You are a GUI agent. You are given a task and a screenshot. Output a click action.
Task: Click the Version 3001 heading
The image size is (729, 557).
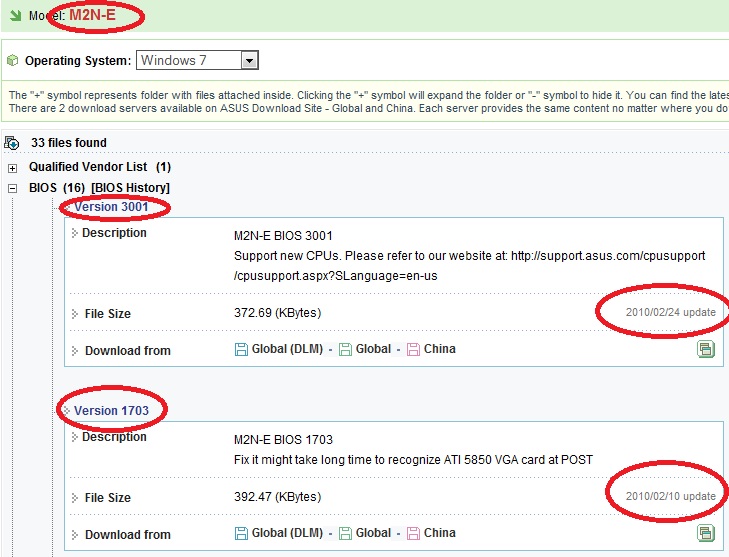[x=111, y=206]
